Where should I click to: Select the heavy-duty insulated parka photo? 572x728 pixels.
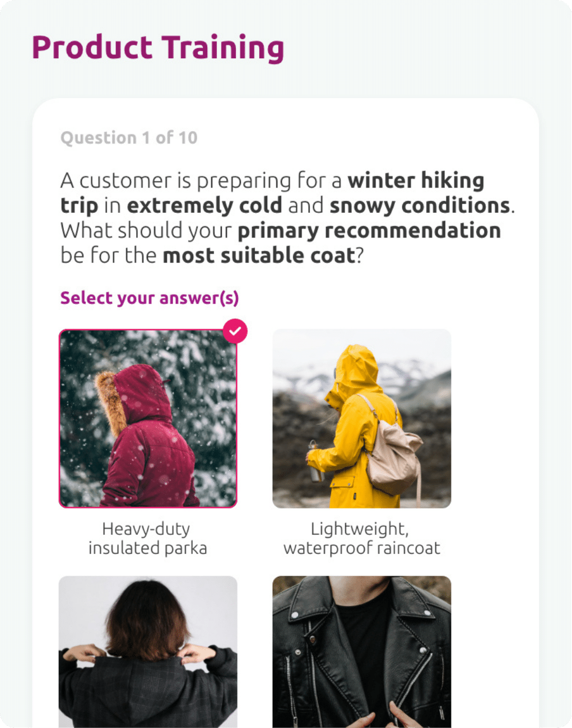pos(148,419)
